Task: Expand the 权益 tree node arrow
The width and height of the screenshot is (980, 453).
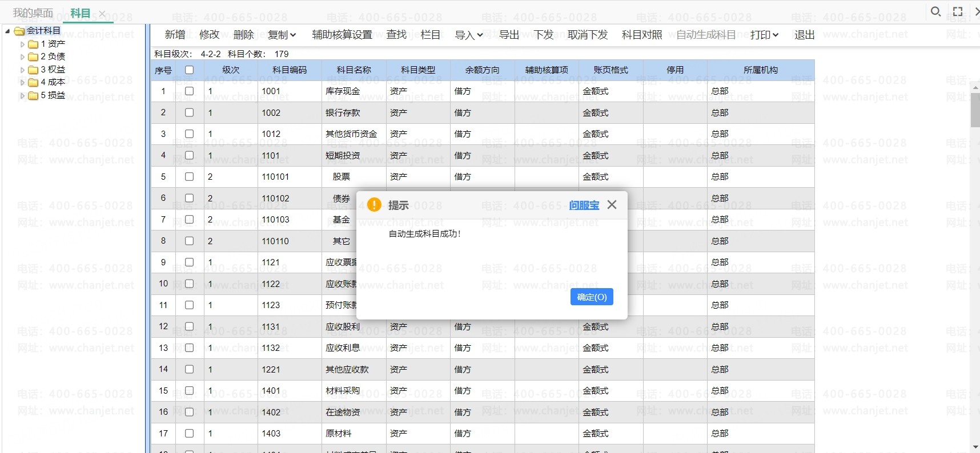Action: coord(22,70)
